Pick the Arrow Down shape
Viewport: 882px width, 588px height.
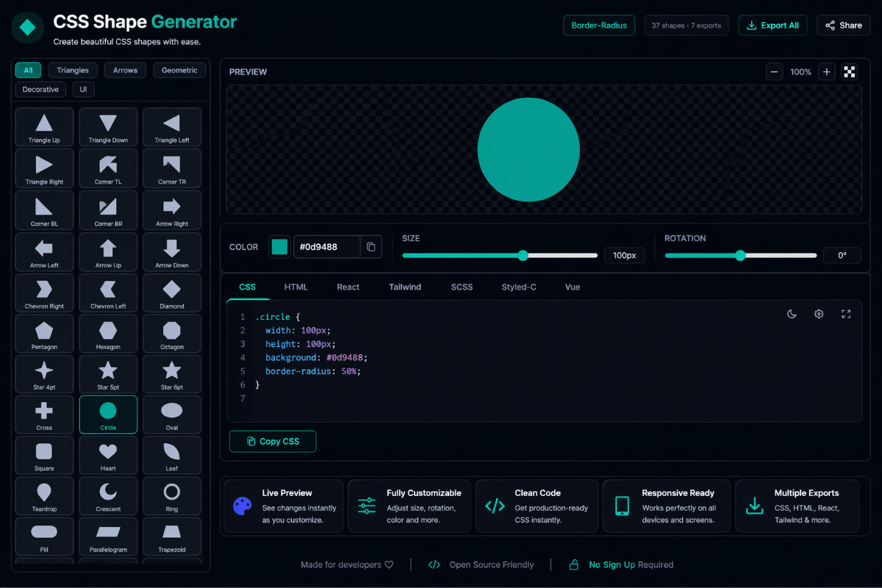pyautogui.click(x=172, y=252)
